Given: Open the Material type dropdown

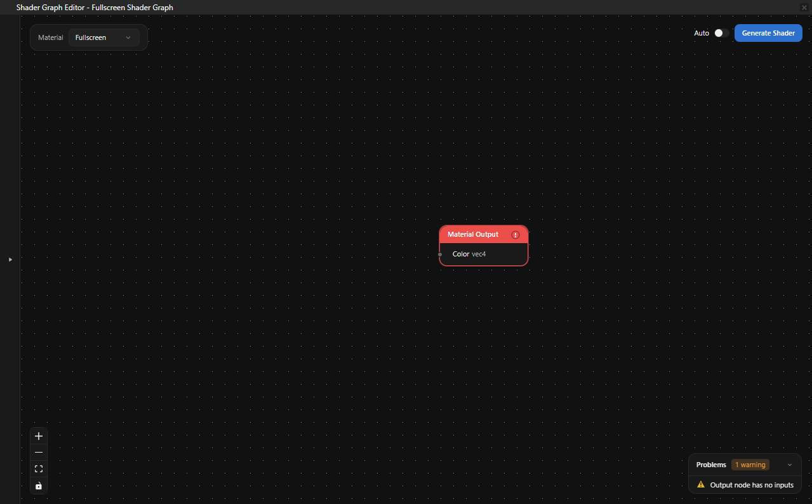Looking at the screenshot, I should (x=103, y=37).
